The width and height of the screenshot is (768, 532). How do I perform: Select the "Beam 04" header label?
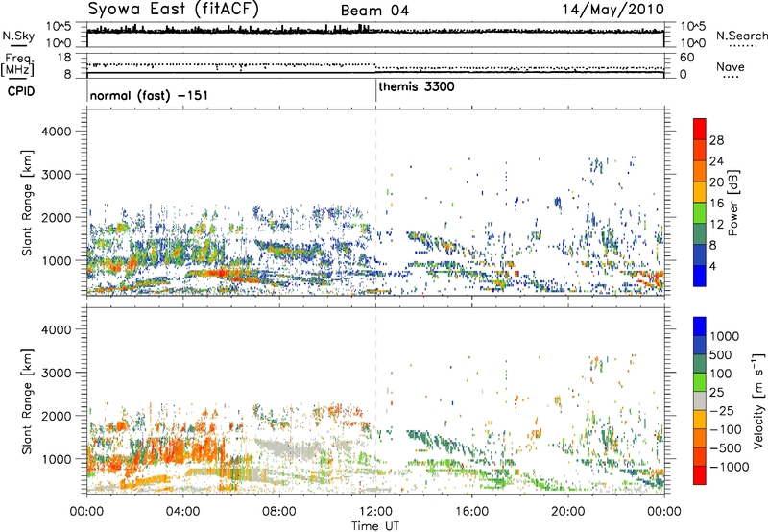pyautogui.click(x=374, y=11)
